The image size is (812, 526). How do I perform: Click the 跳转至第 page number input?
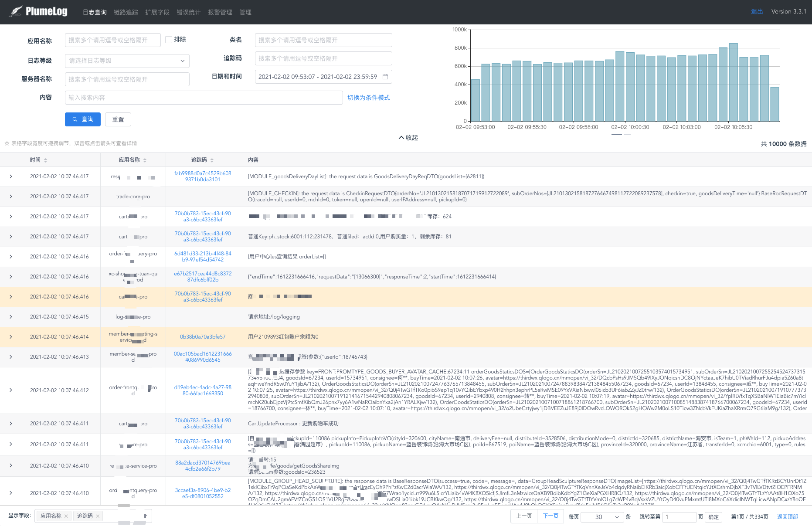coord(679,517)
